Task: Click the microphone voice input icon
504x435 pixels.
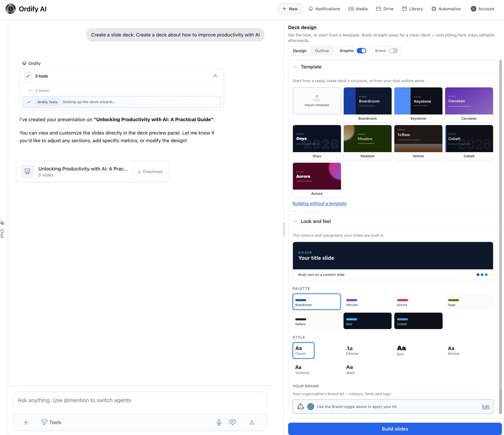Action: point(219,422)
